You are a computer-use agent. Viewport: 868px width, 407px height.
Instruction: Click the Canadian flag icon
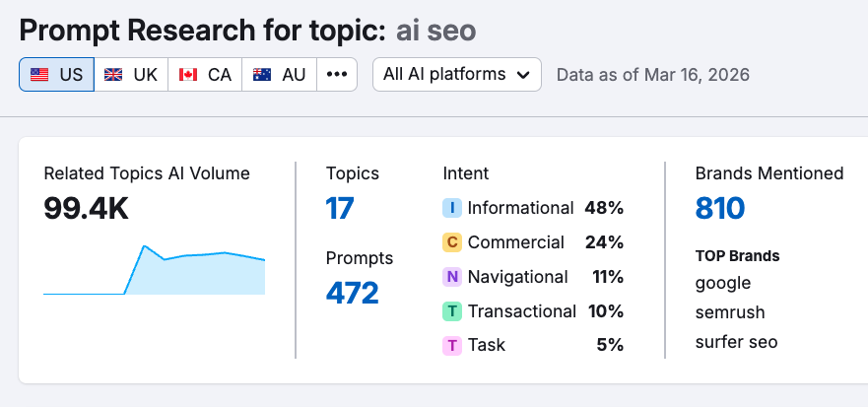pyautogui.click(x=187, y=75)
